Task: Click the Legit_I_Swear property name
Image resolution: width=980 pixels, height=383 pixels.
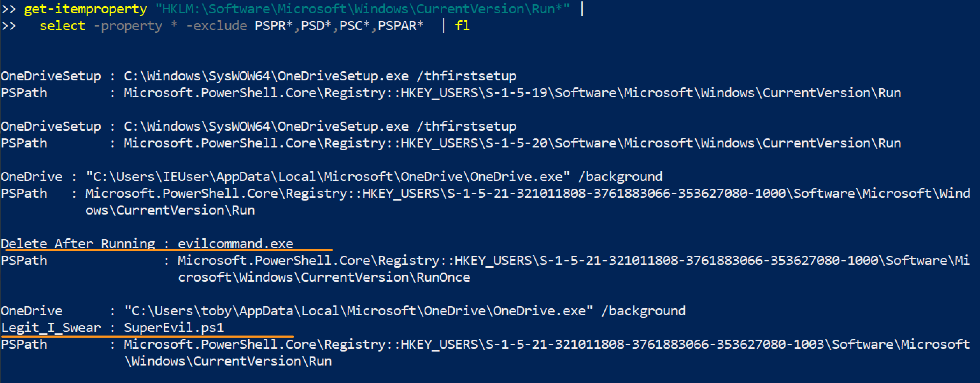Action: pos(51,327)
